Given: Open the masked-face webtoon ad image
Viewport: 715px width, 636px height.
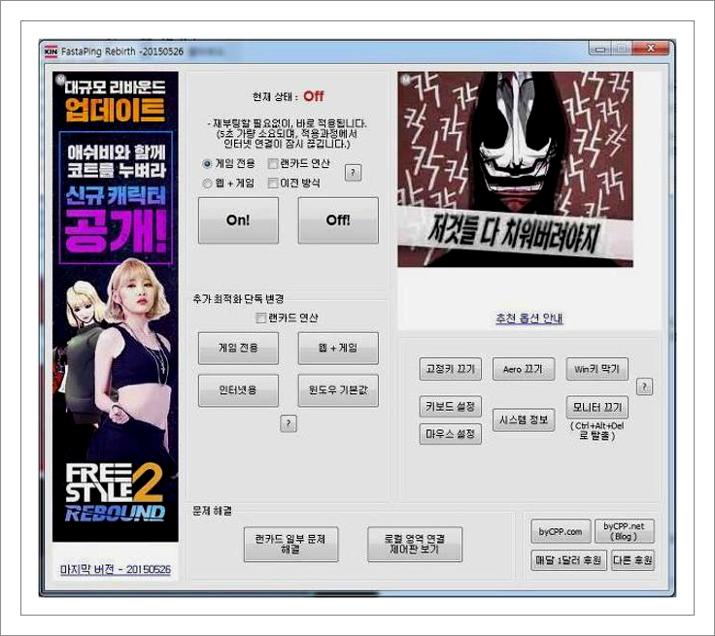Looking at the screenshot, I should click(x=515, y=169).
